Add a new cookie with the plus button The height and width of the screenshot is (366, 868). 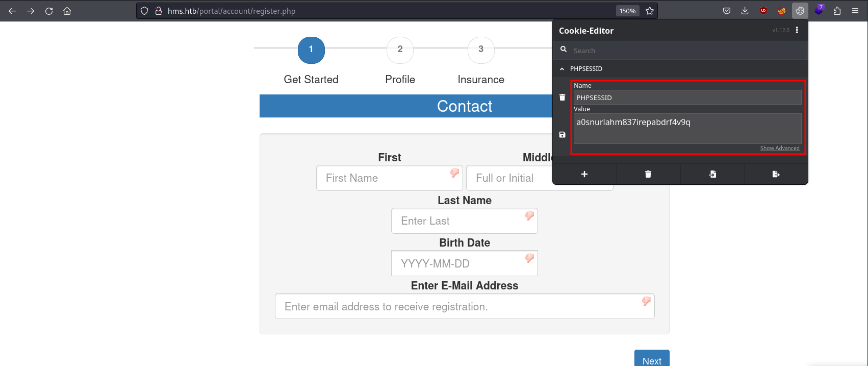pos(584,174)
